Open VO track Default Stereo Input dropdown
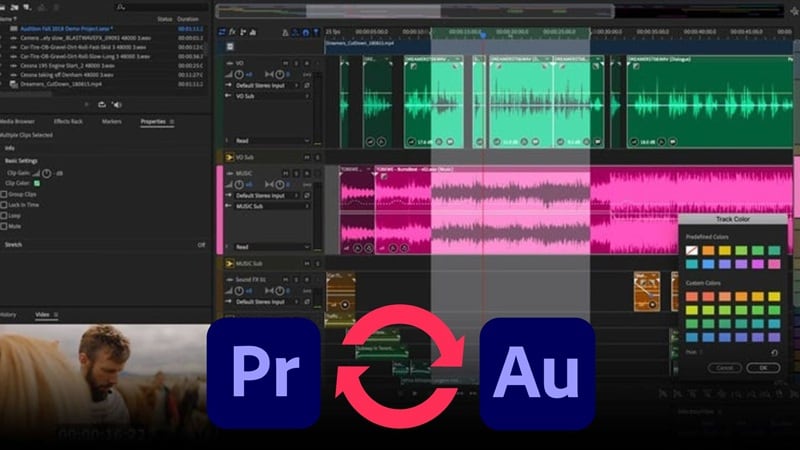This screenshot has height=450, width=800. (x=267, y=86)
